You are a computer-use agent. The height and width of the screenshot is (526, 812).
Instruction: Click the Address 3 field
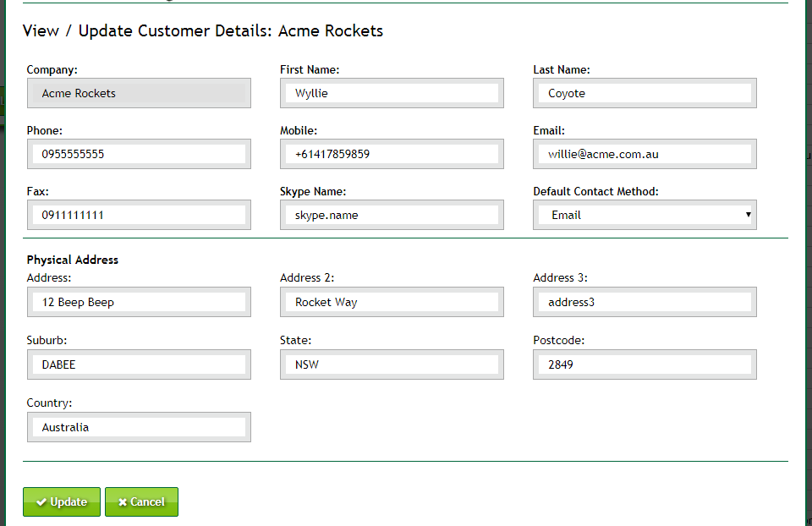[645, 302]
